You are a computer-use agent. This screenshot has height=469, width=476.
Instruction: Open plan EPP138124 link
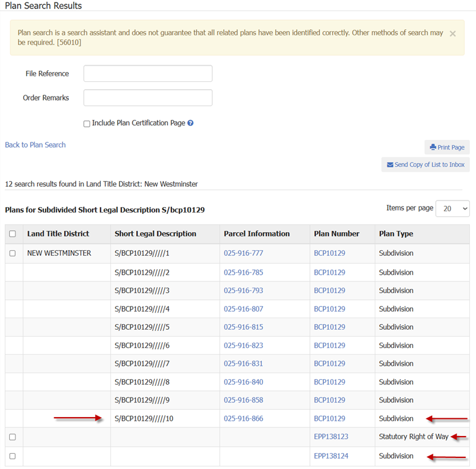point(331,456)
